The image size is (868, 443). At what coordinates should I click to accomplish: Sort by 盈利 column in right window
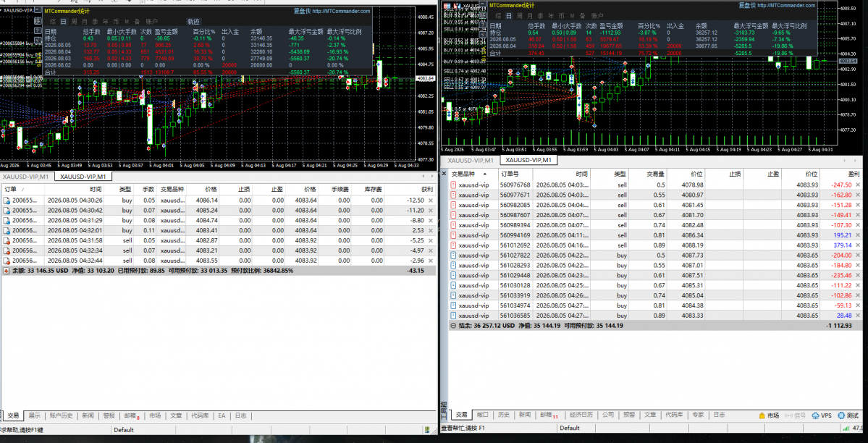[x=854, y=174]
